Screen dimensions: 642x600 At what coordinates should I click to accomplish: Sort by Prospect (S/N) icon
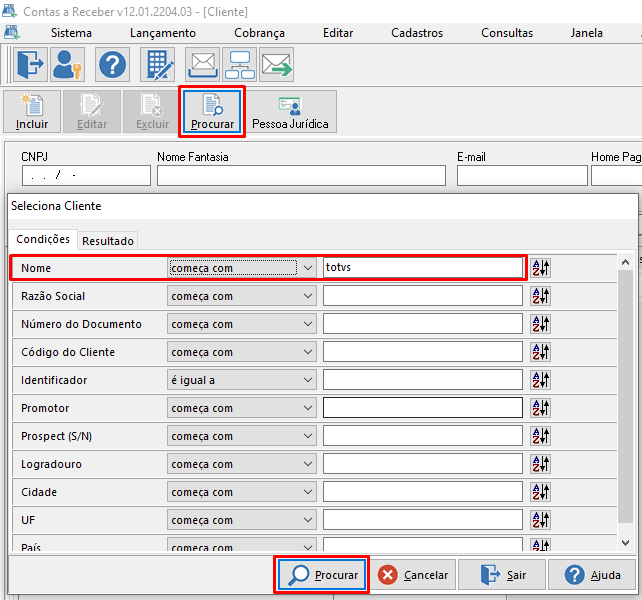[540, 436]
